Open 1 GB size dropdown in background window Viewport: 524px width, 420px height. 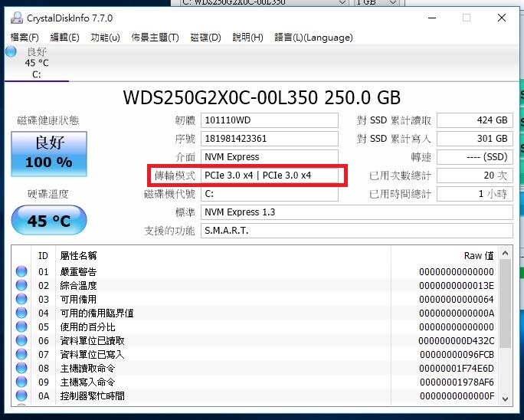[x=393, y=2]
